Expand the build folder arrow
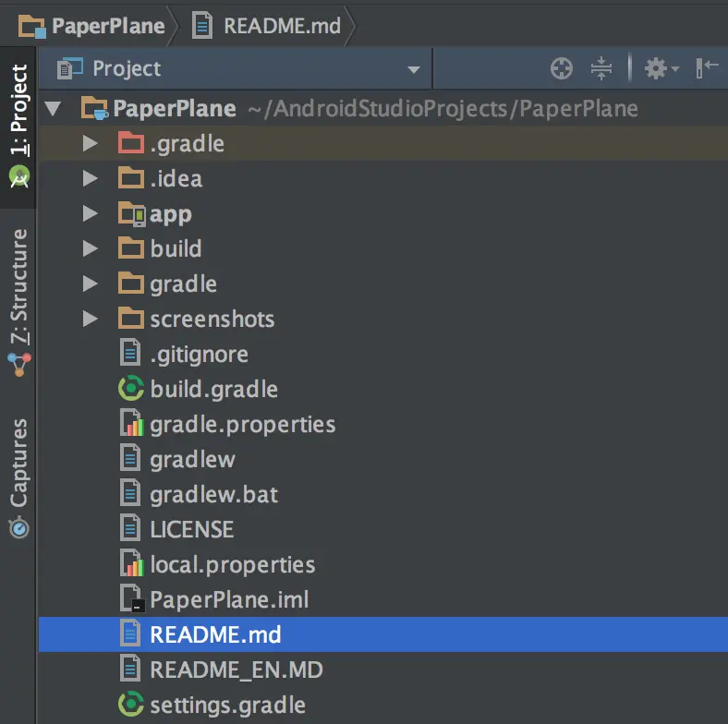 90,248
